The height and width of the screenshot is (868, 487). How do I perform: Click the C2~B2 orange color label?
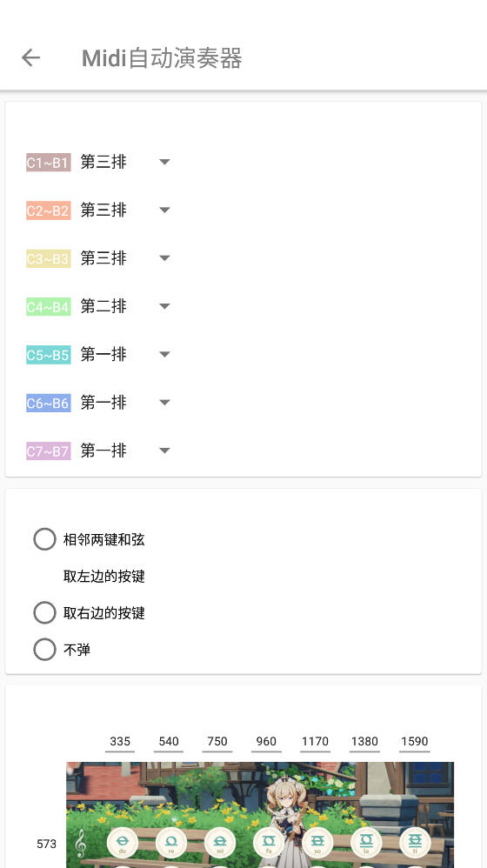click(x=49, y=210)
